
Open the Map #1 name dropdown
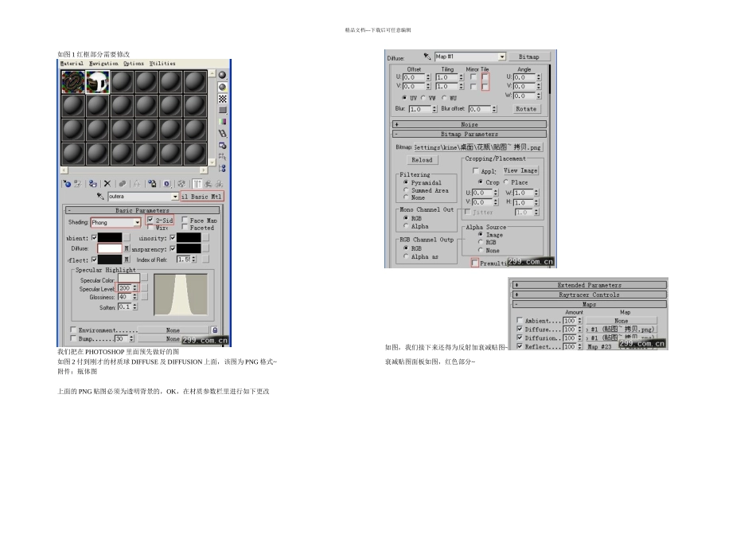(502, 57)
